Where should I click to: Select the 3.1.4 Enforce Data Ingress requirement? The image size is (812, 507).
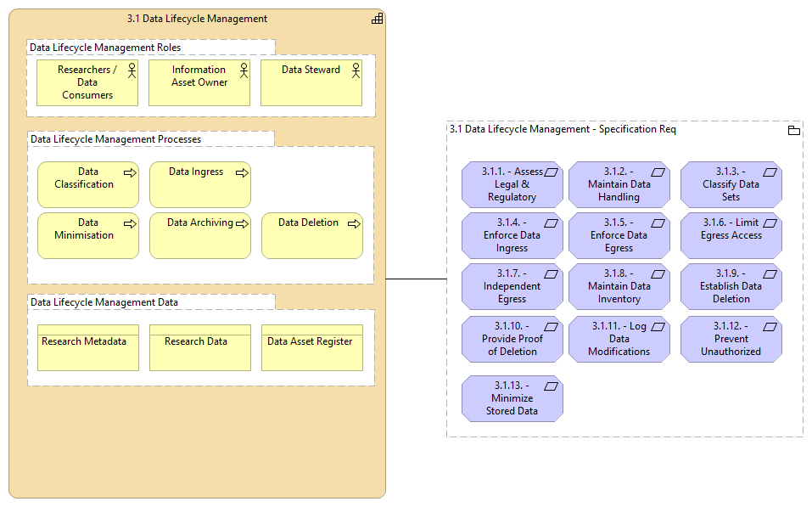pyautogui.click(x=512, y=235)
